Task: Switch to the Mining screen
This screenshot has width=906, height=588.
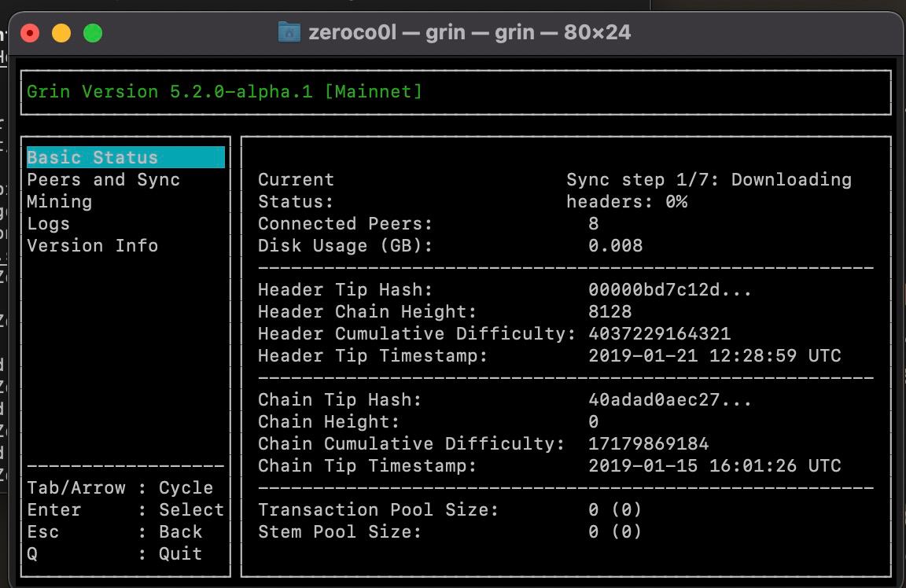Action: pyautogui.click(x=60, y=201)
